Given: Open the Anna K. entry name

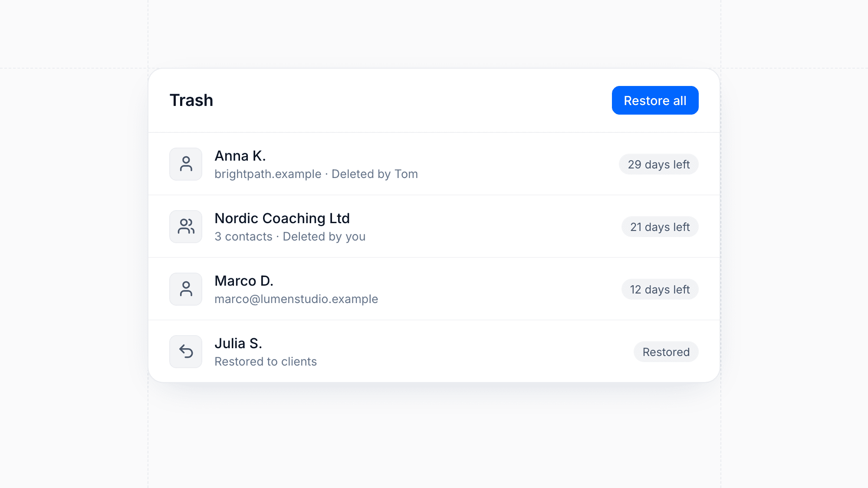Looking at the screenshot, I should point(240,156).
